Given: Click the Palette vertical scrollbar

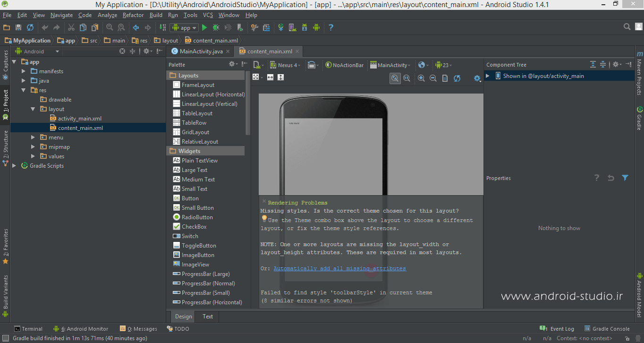Looking at the screenshot, I should tap(248, 103).
